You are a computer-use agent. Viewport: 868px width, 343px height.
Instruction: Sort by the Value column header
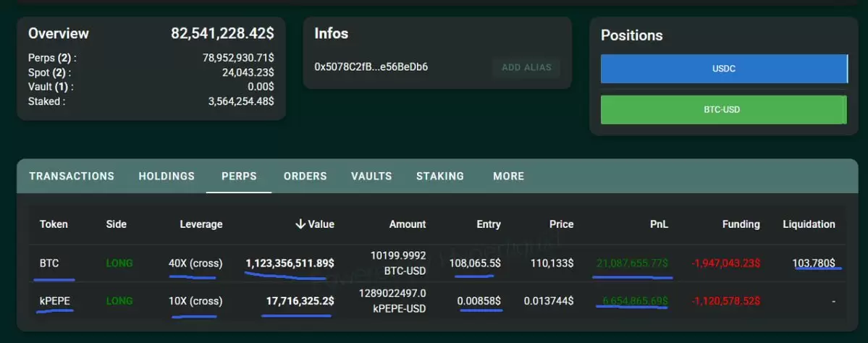coord(314,224)
